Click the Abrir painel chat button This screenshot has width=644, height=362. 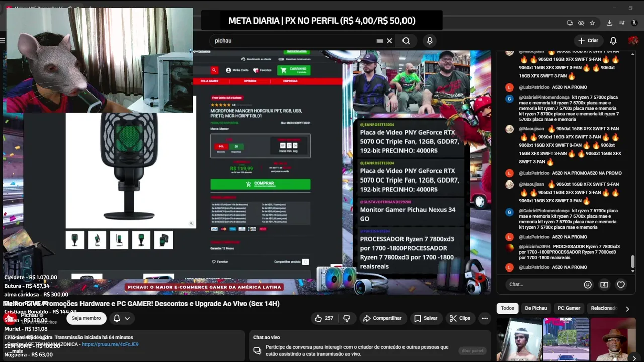(472, 351)
